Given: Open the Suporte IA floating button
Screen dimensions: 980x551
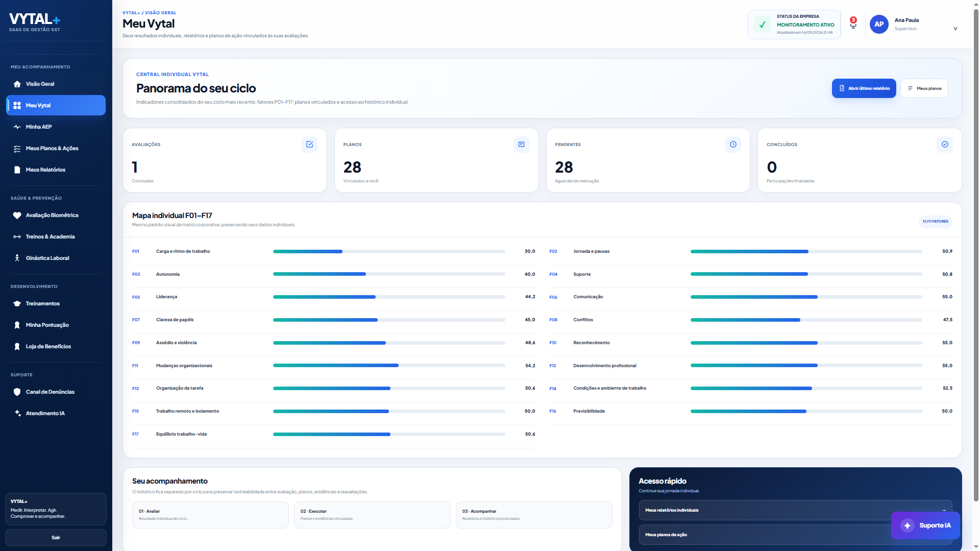Looking at the screenshot, I should click(925, 525).
